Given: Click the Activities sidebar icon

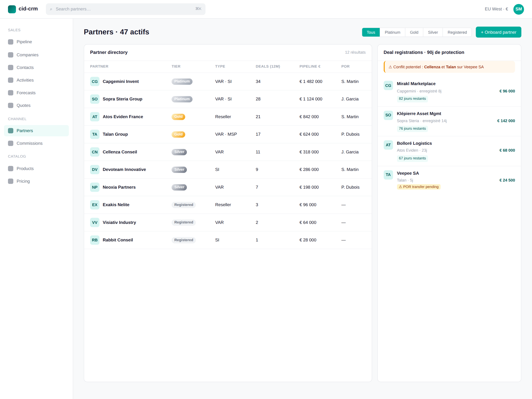Looking at the screenshot, I should point(11,80).
